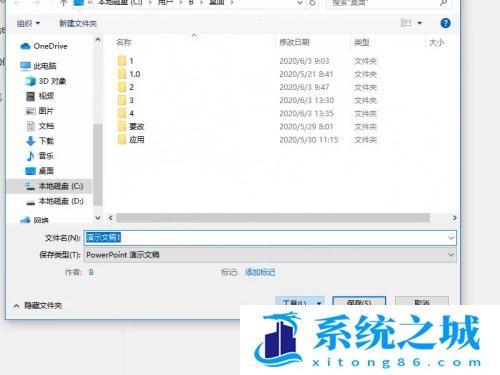Click the 此电脑 computer icon
Screen dimensions: 500x375
coord(25,66)
